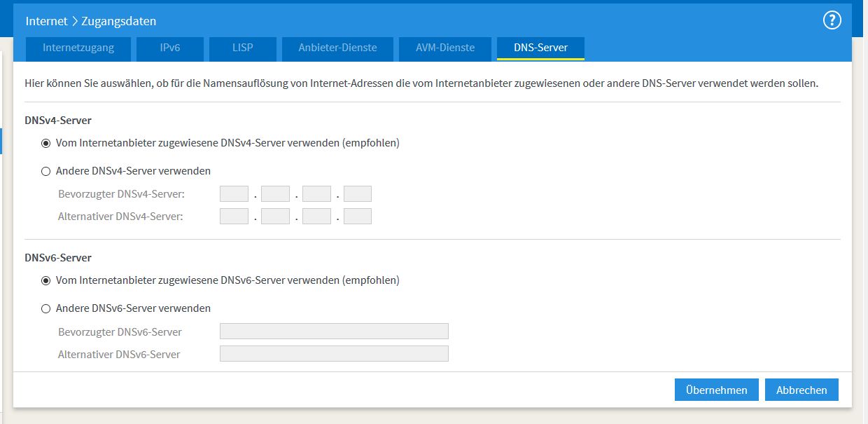The height and width of the screenshot is (424, 868).
Task: Apply settings with the Übernehmen button
Action: (716, 390)
